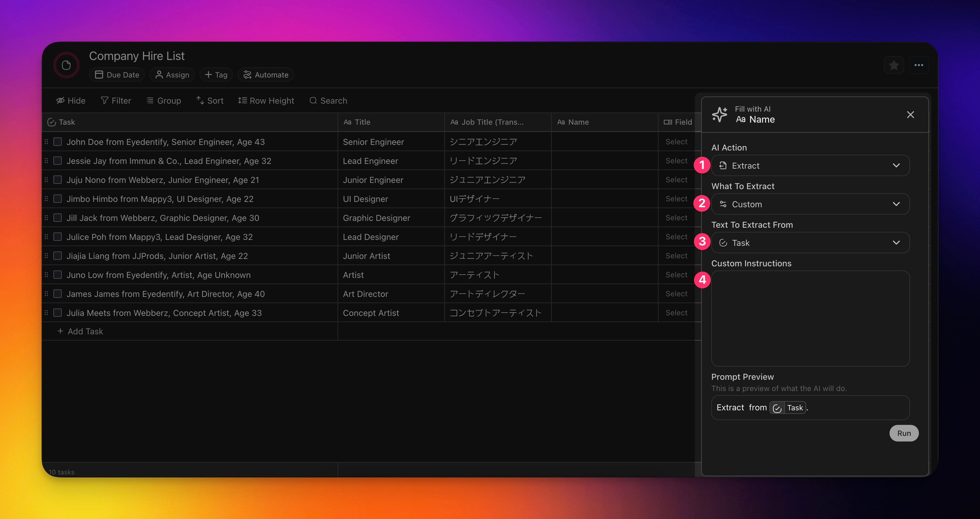This screenshot has height=519, width=980.
Task: Click the Automate button
Action: click(x=266, y=75)
